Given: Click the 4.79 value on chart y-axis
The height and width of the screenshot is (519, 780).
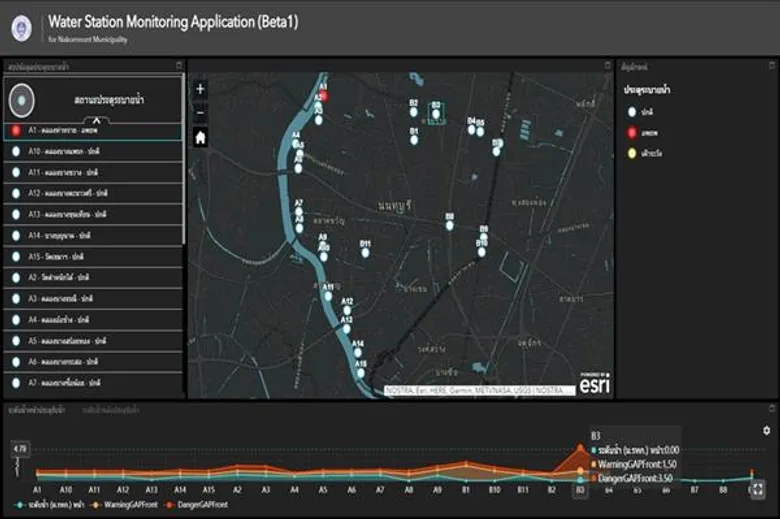Looking at the screenshot, I should [20, 449].
